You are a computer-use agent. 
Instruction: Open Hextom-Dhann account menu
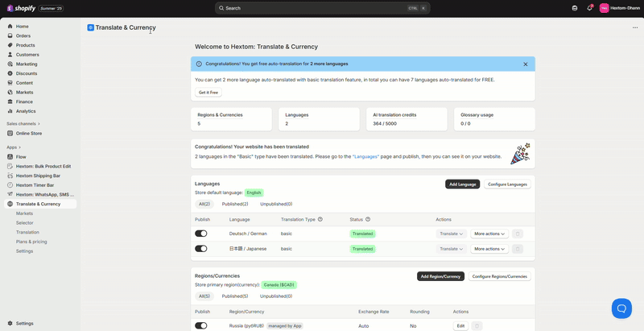coord(620,8)
